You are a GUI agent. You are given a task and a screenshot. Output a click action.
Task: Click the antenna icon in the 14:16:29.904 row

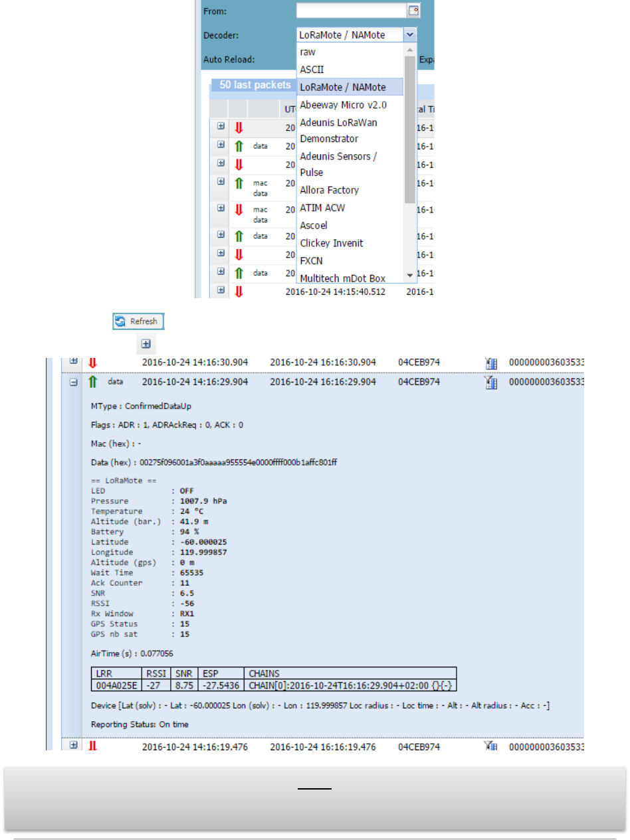click(491, 382)
